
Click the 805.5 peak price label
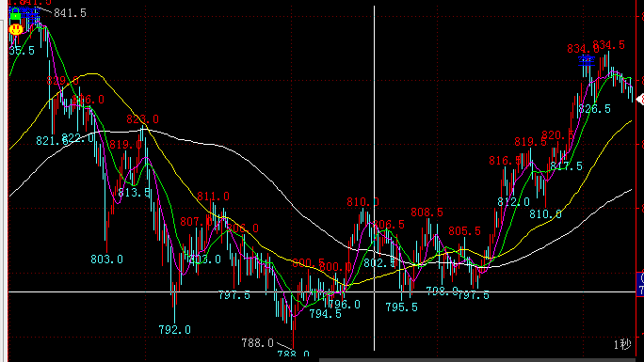464,231
